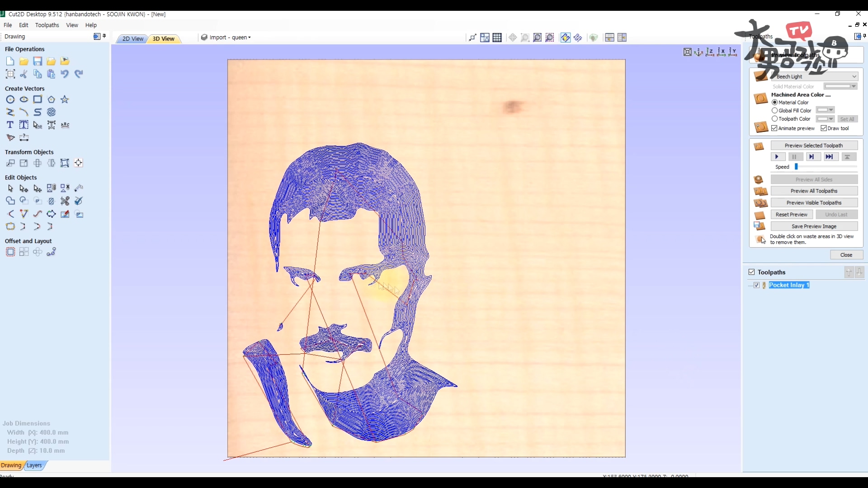Redo the last action
This screenshot has width=868, height=488.
[x=79, y=74]
